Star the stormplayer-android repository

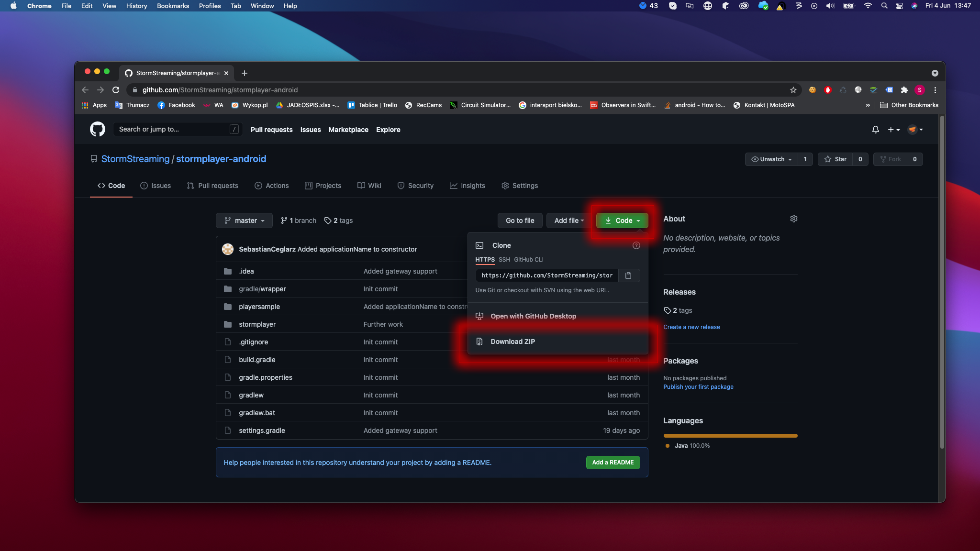tap(835, 159)
